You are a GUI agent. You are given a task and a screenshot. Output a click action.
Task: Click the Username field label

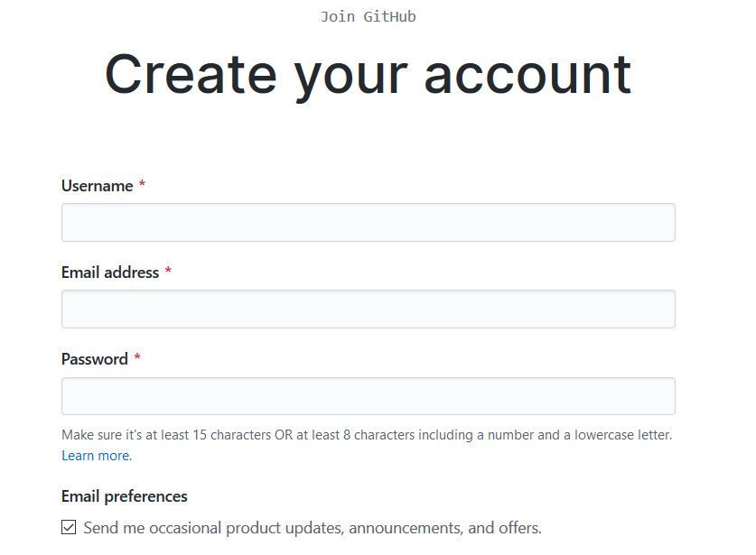tap(98, 186)
